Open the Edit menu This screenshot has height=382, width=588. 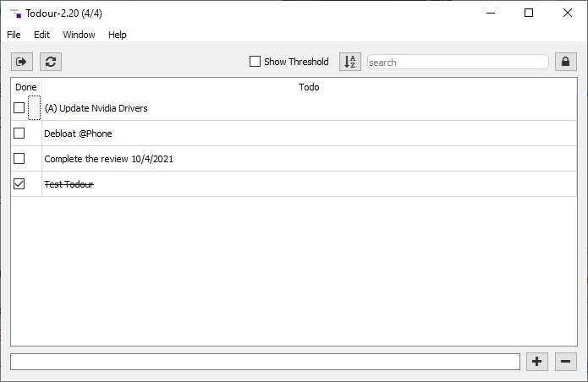pos(41,35)
